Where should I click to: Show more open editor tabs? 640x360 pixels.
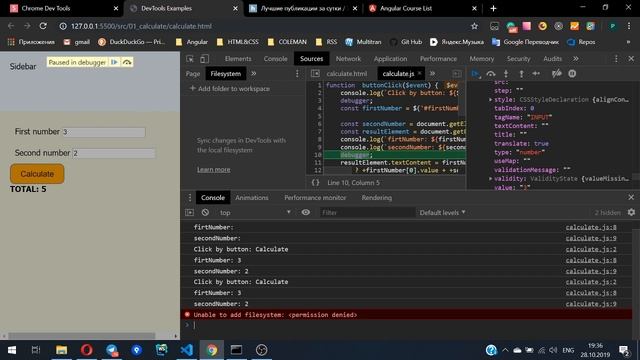point(432,73)
